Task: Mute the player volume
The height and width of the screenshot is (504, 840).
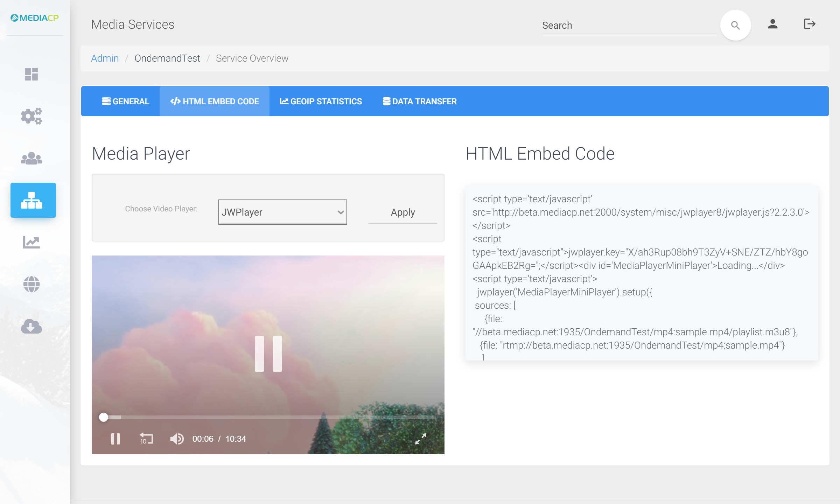Action: tap(177, 439)
